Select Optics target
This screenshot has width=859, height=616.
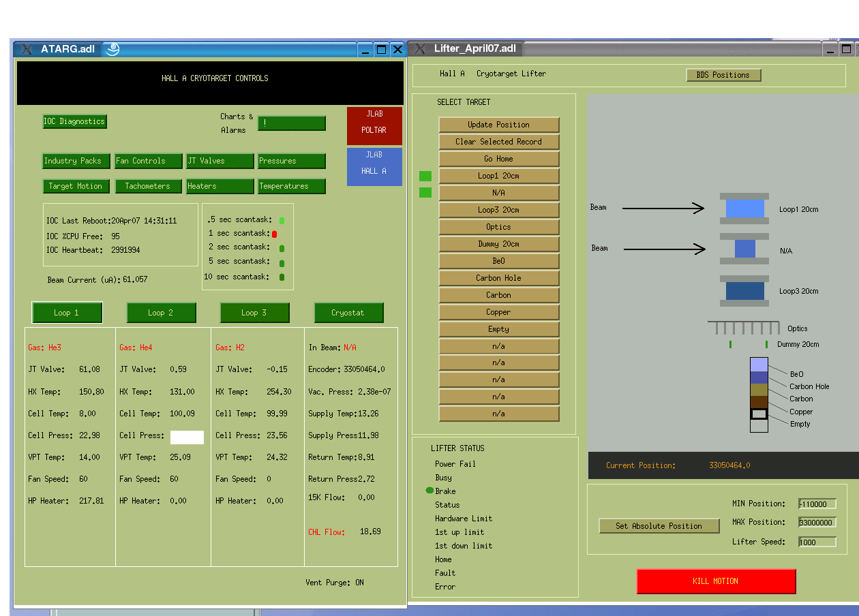click(x=499, y=227)
